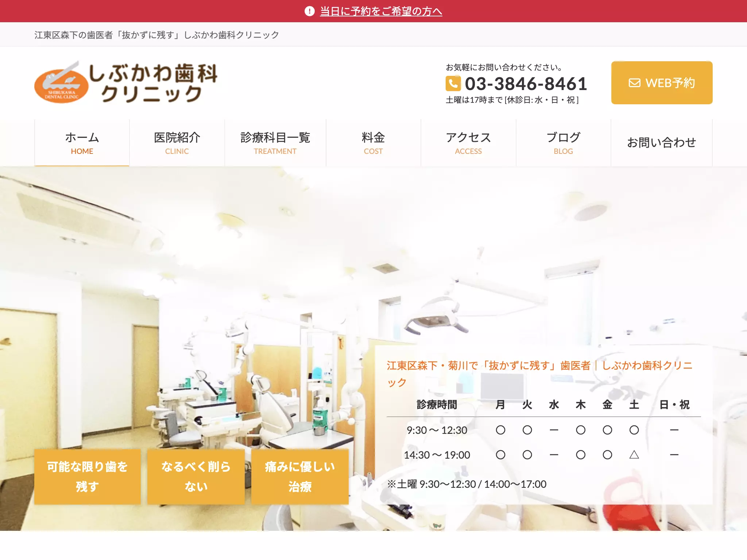The image size is (747, 560).
Task: Click the 可能な限り歯を残す button
Action: point(87,477)
